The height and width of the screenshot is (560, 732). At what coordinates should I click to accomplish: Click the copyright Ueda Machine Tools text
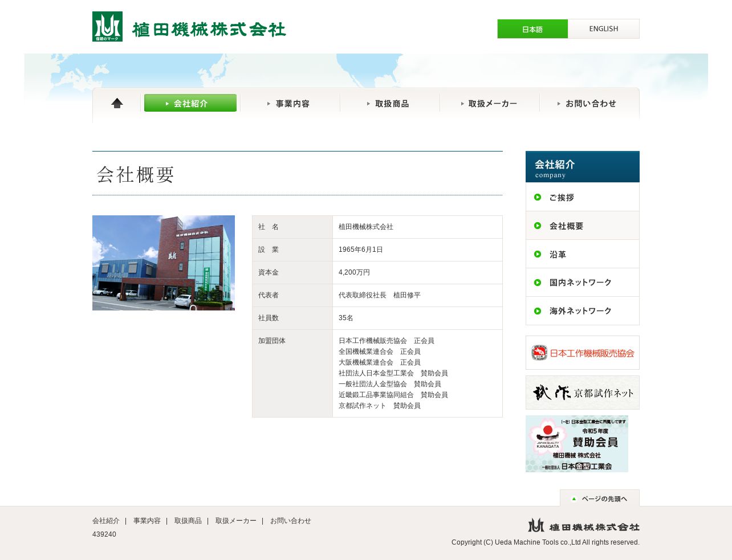(546, 542)
